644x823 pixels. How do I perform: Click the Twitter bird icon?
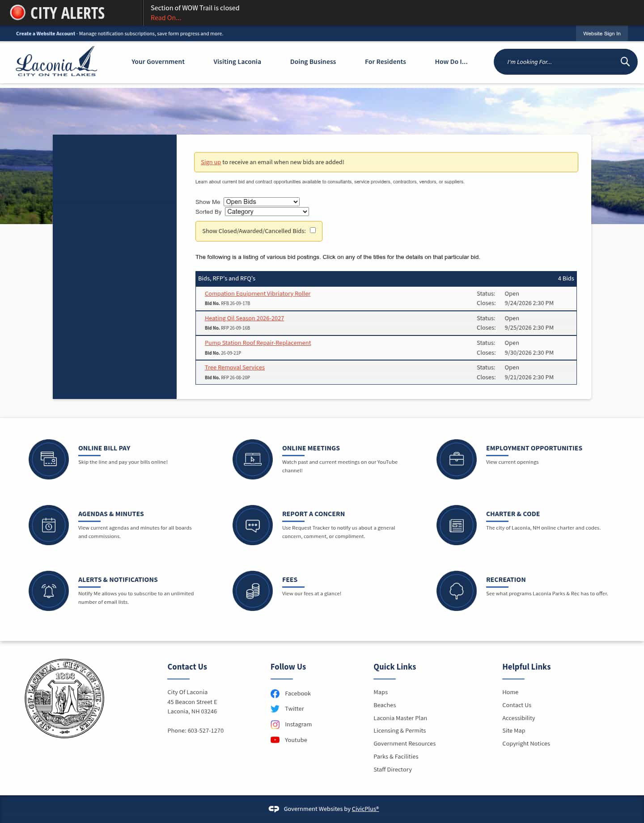click(x=275, y=709)
